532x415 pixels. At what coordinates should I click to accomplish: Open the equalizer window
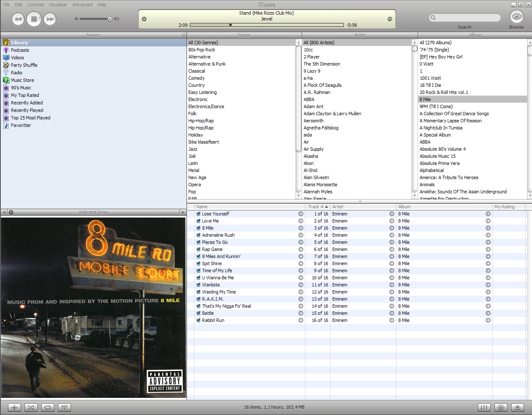coord(484,407)
